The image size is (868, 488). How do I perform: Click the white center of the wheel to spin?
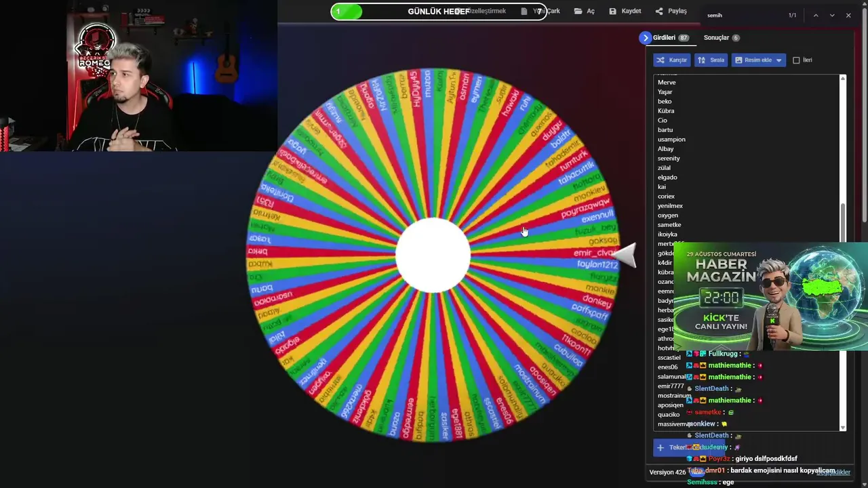[x=433, y=256]
